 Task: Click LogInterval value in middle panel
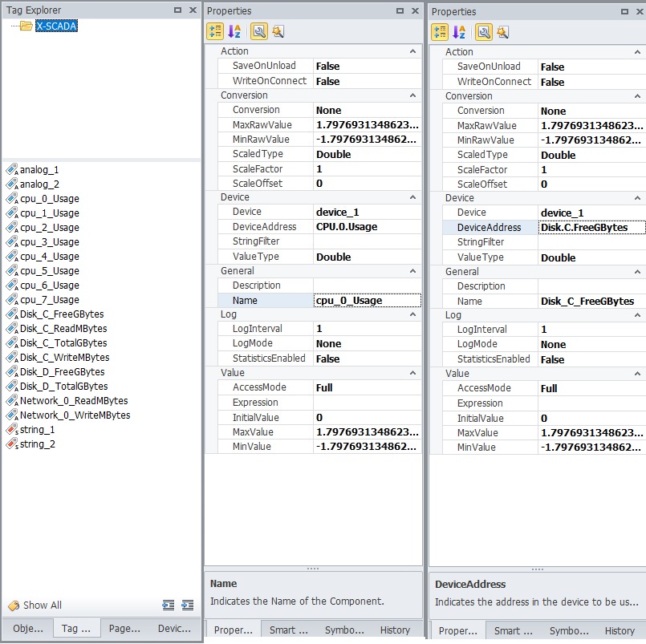tap(367, 329)
